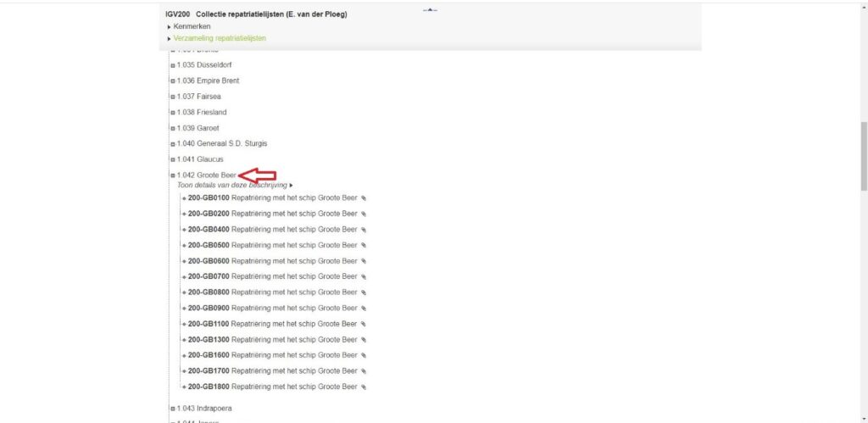Expand the 1.035 Düsseldorf node
This screenshot has width=868, height=423.
click(173, 65)
